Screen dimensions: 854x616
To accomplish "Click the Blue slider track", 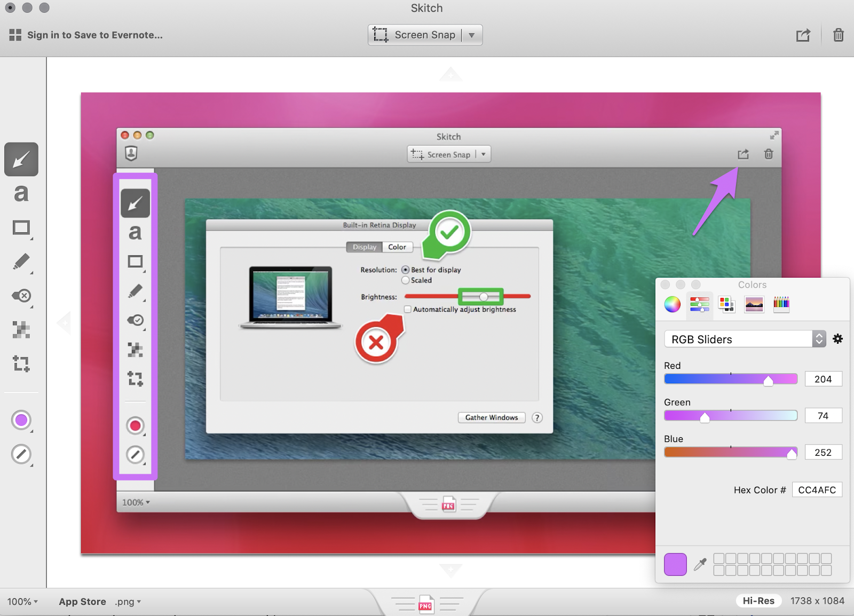I will (x=731, y=452).
